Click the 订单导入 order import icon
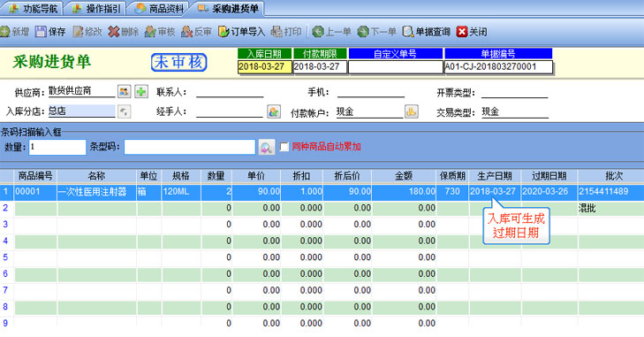Image resolution: width=644 pixels, height=337 pixels. [224, 32]
